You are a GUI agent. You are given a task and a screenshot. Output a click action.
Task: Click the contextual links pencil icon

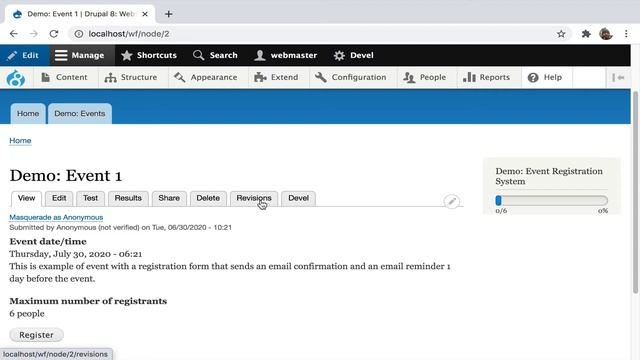(451, 201)
